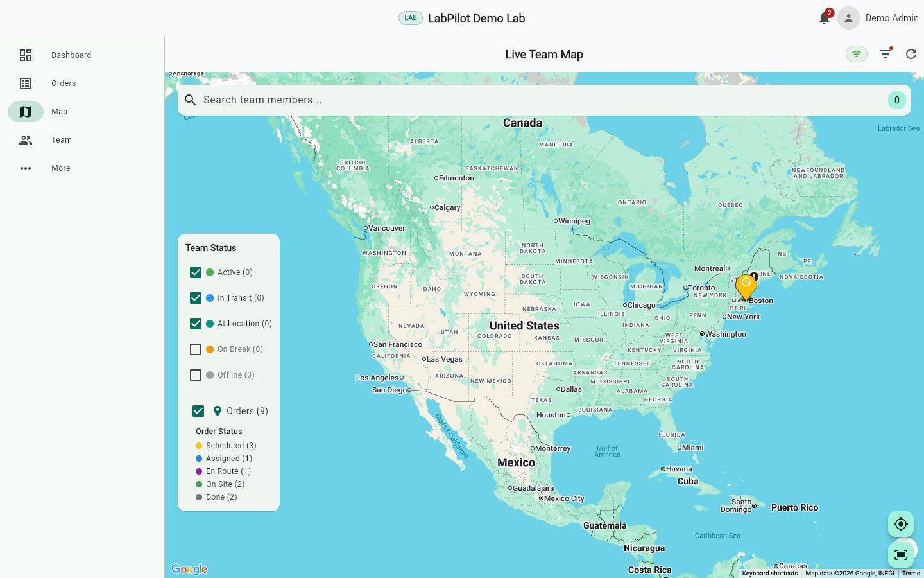This screenshot has height=578, width=924.
Task: Click 'On Site (2)' legend entry
Action: pyautogui.click(x=220, y=484)
